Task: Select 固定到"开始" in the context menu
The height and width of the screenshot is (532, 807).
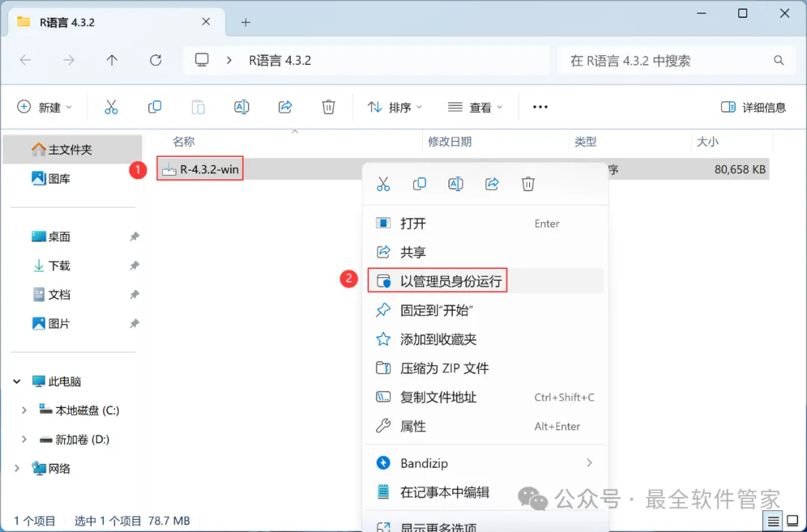Action: (486, 310)
